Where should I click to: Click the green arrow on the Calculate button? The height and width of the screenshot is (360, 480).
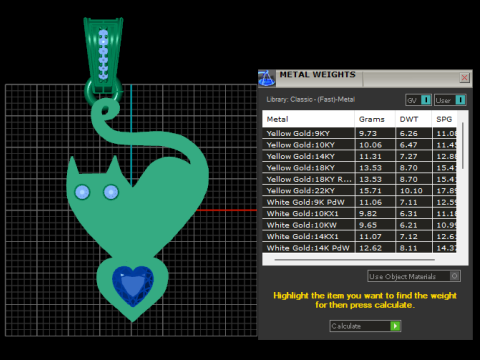(x=395, y=326)
